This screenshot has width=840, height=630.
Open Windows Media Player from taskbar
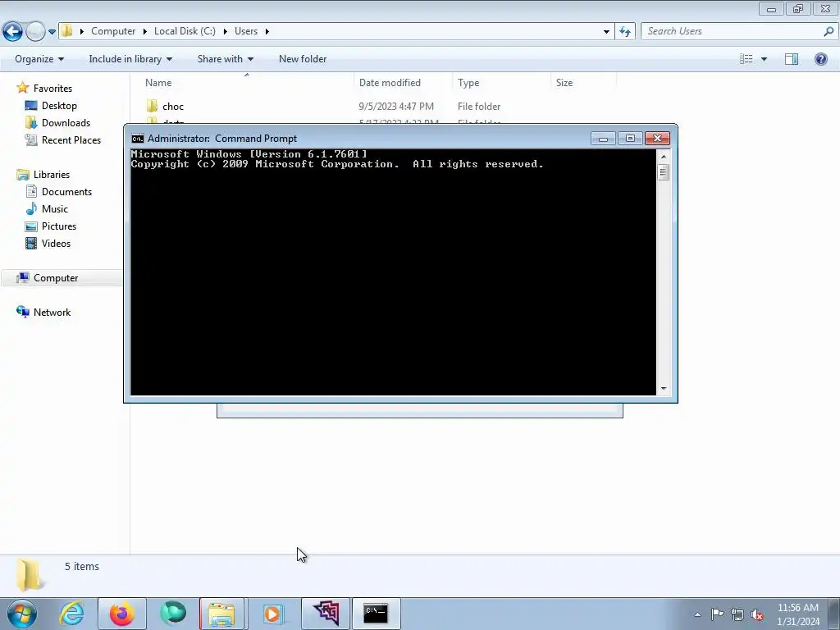tap(272, 614)
